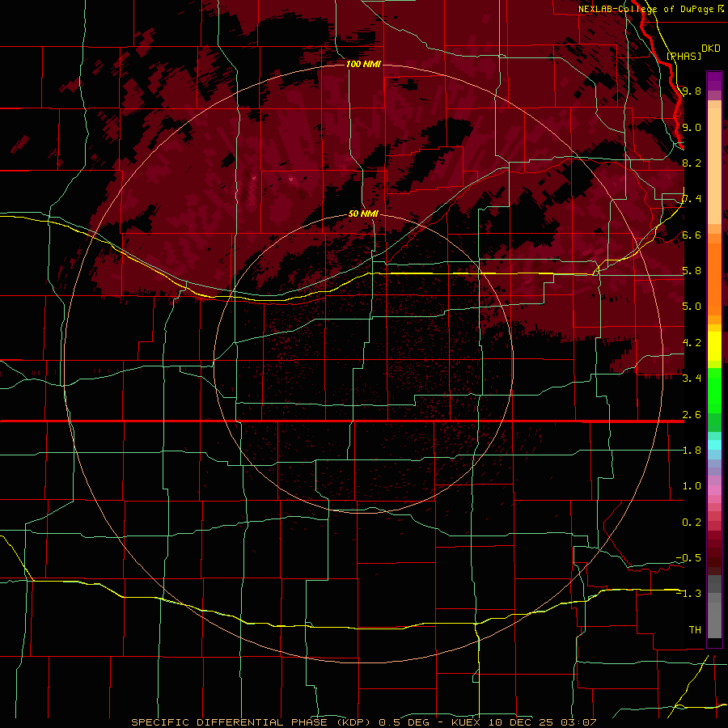
Task: Click the TH label on the color scale
Action: pos(695,630)
